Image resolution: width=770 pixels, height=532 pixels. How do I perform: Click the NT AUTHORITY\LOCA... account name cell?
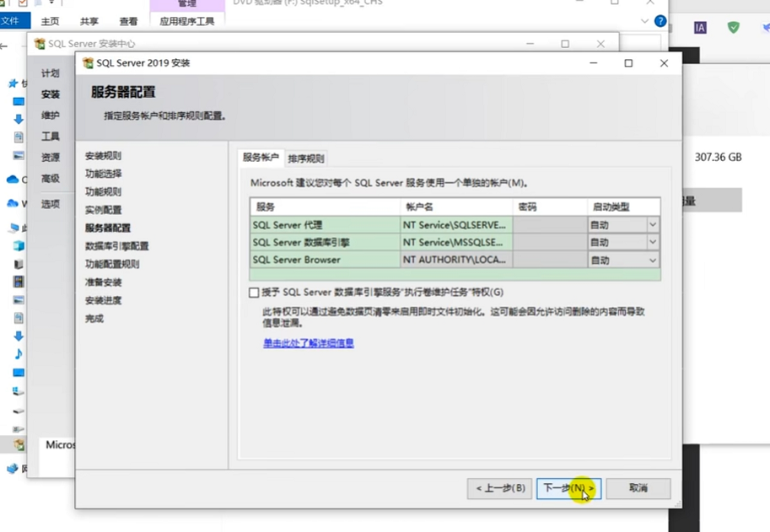pos(457,261)
